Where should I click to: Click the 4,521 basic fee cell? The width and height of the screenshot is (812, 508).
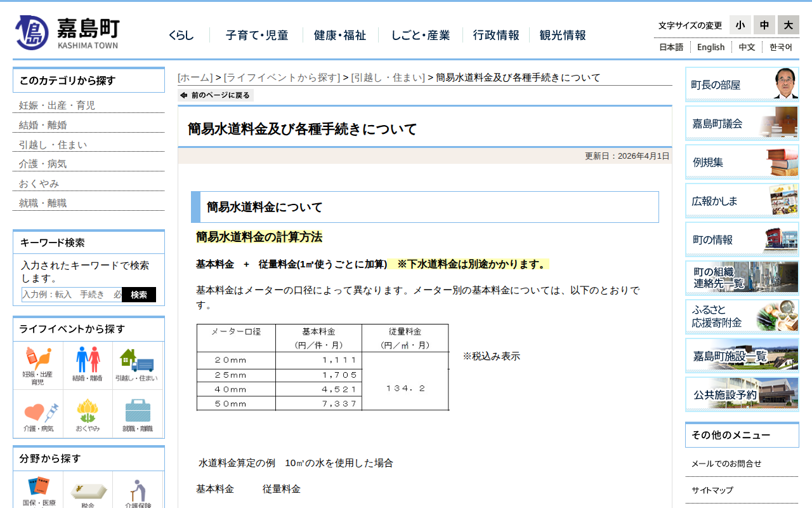(x=318, y=389)
